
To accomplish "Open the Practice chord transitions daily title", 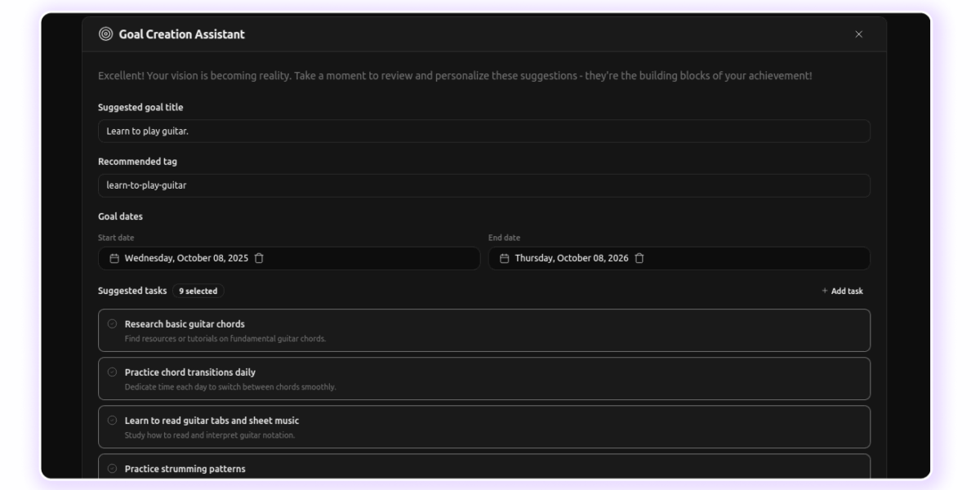I will pyautogui.click(x=189, y=372).
